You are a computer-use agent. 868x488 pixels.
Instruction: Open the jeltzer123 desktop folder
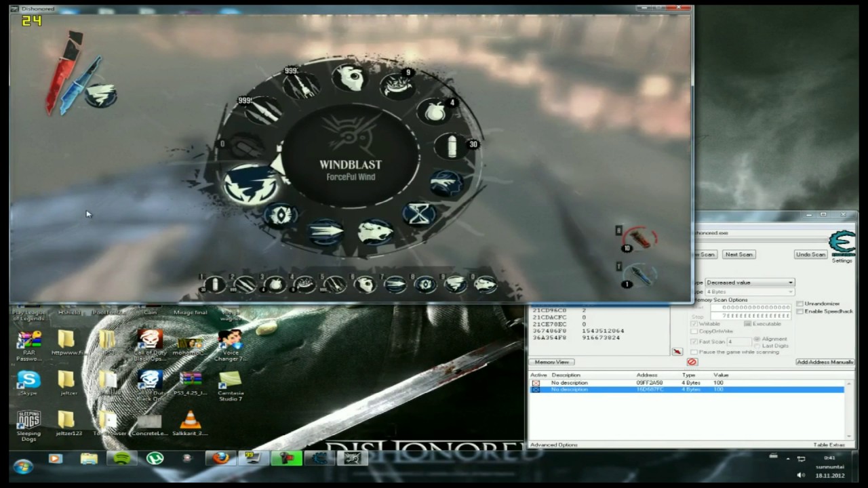point(68,424)
